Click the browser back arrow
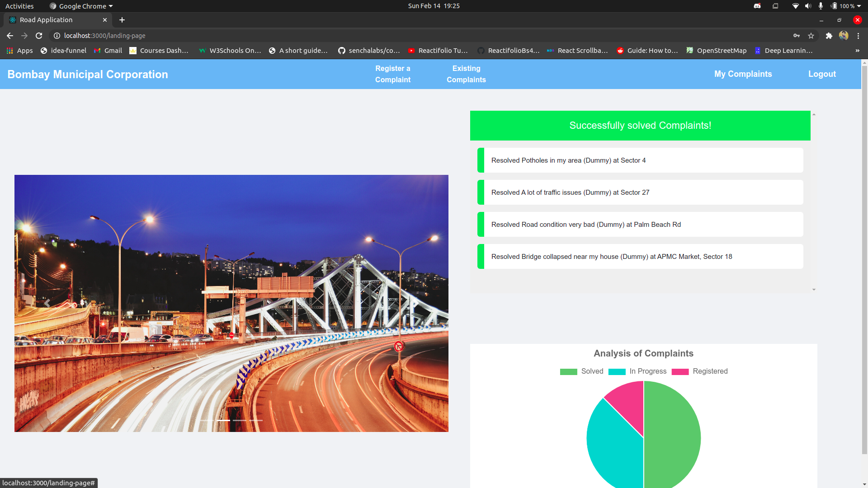Screen dimensions: 868x488 pos(10,36)
